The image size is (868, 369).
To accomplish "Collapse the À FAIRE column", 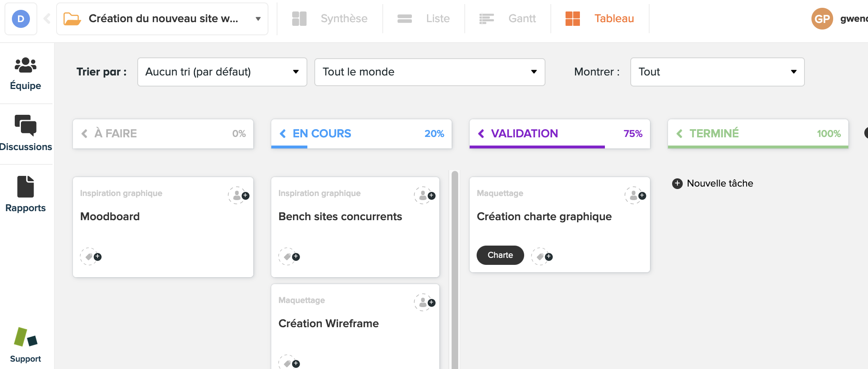I will (84, 134).
